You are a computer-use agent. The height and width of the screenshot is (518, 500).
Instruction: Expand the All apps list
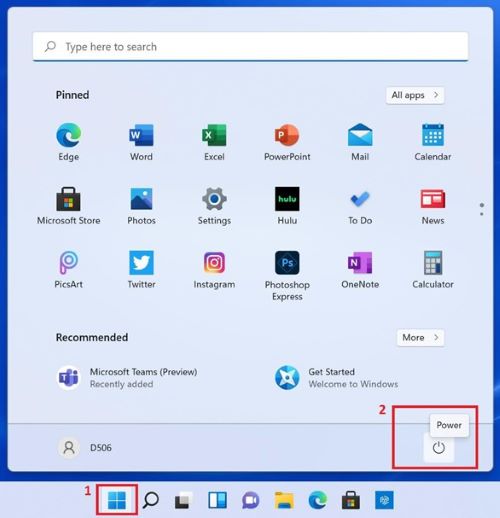point(415,95)
